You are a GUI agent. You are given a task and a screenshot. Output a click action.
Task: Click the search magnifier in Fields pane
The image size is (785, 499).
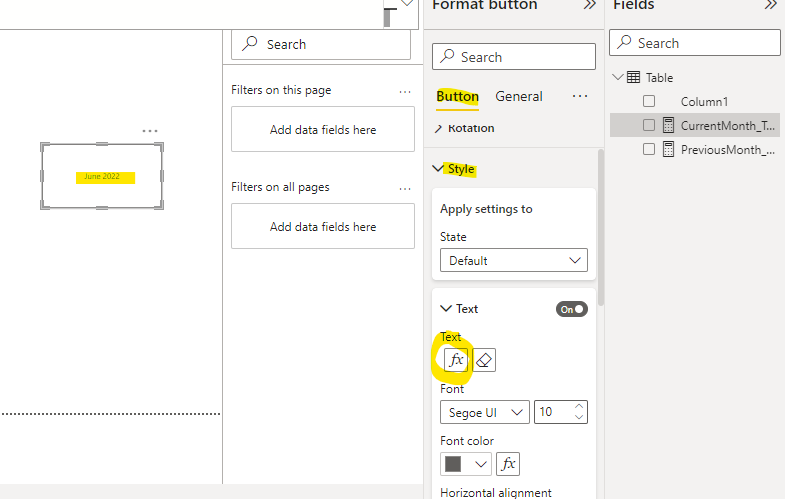click(x=624, y=42)
